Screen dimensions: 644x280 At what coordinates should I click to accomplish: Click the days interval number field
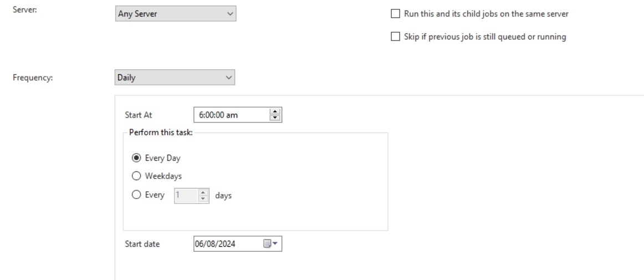(x=185, y=195)
